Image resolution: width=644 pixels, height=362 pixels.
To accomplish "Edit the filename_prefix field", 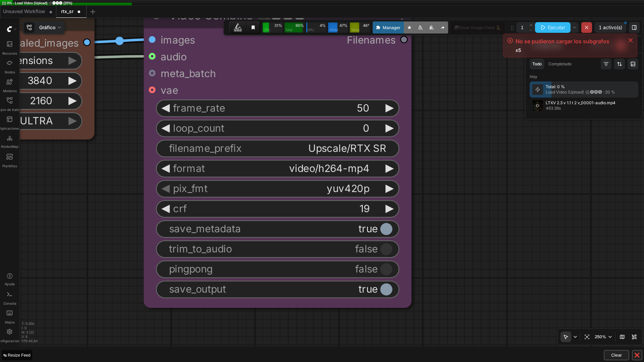I will tap(277, 148).
